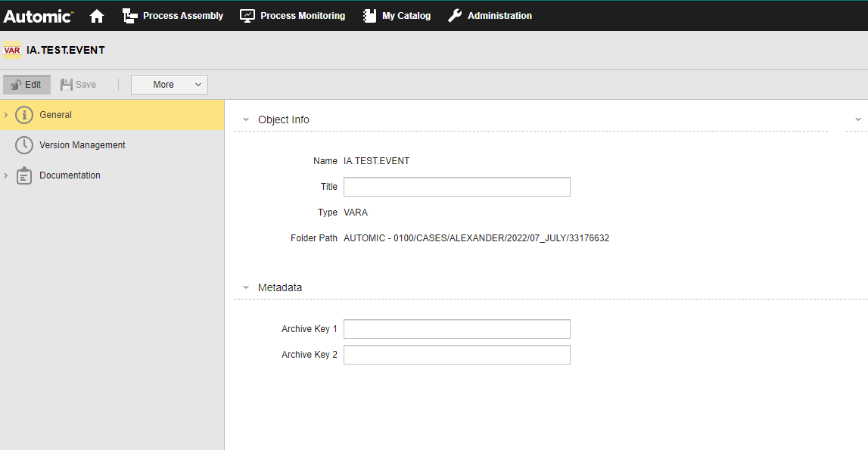Expand the Documentation tree node arrow

pyautogui.click(x=6, y=175)
